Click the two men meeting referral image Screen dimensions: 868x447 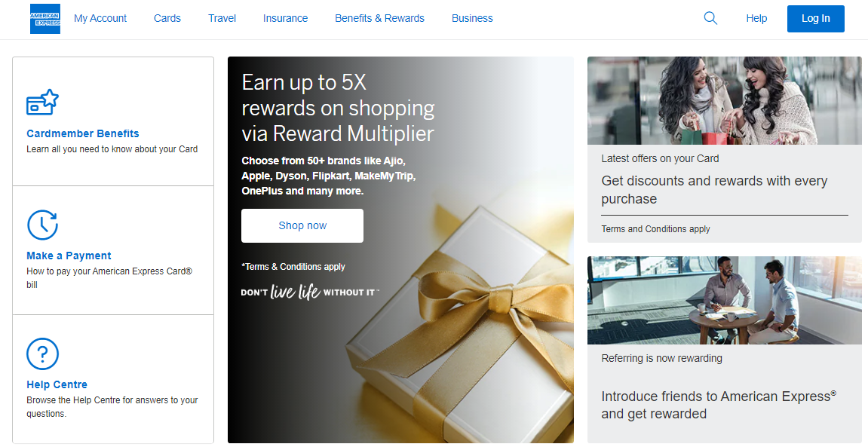click(724, 301)
